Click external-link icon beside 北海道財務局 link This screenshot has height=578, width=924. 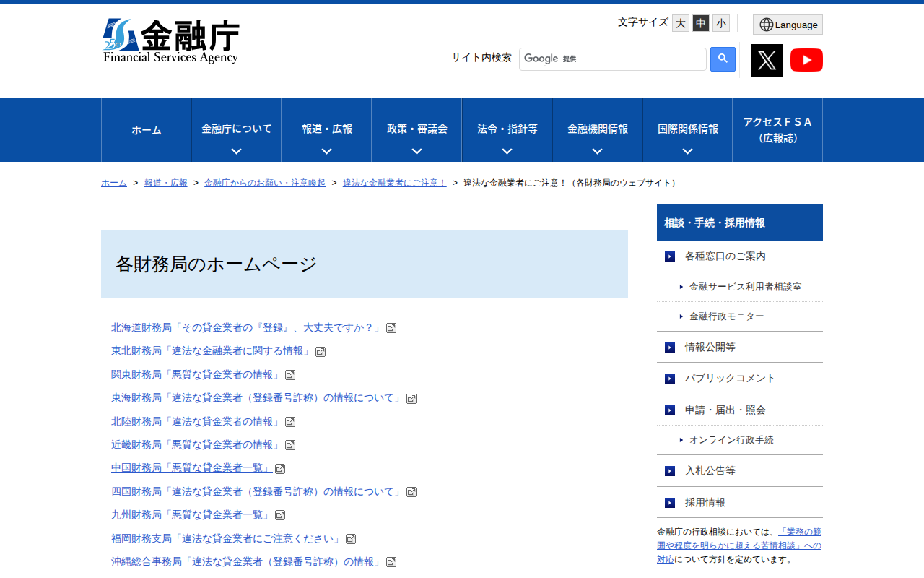(391, 328)
